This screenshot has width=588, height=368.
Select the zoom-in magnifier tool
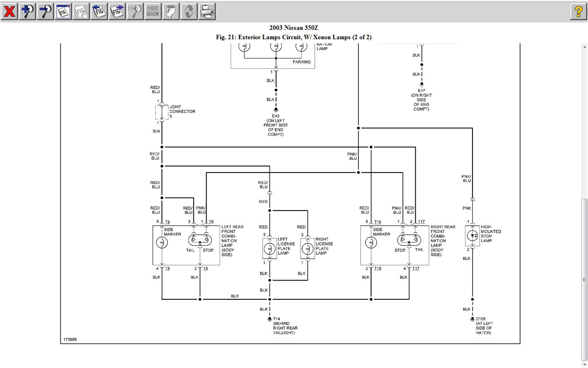[x=27, y=11]
